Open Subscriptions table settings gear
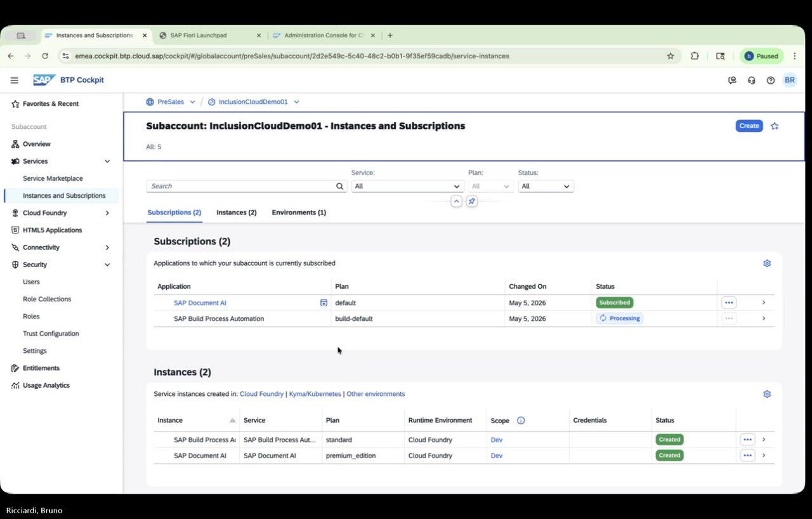 point(767,263)
